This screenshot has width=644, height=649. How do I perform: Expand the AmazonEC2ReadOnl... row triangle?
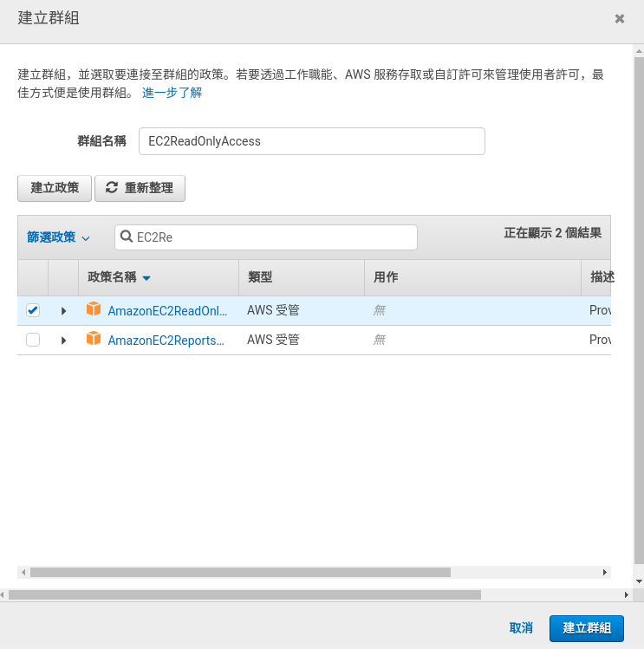pos(63,311)
